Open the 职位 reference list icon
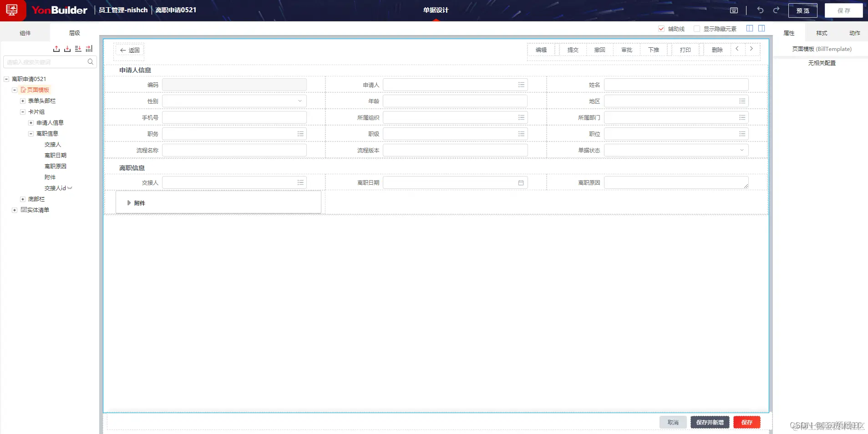 click(x=742, y=134)
